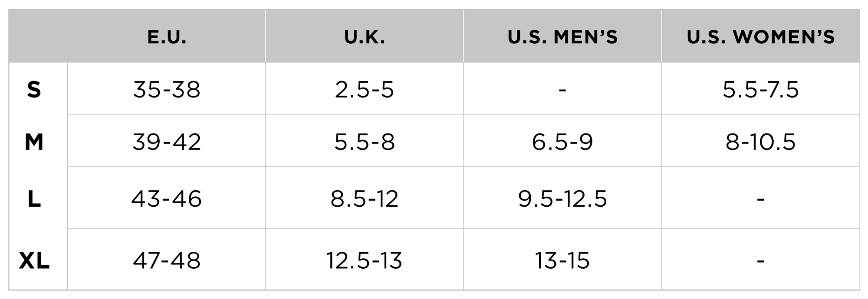Image resolution: width=868 pixels, height=299 pixels.
Task: Click the 39-42 E.U. size cell
Action: 167,142
